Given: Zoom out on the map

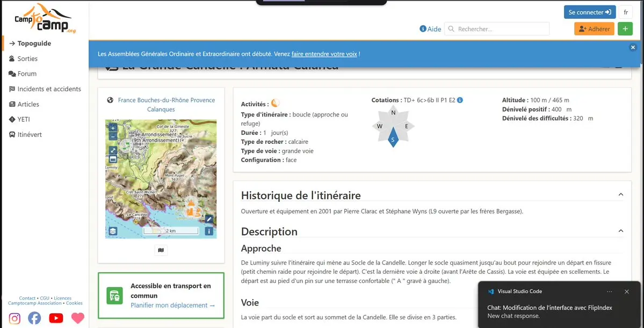Looking at the screenshot, I should (x=113, y=137).
